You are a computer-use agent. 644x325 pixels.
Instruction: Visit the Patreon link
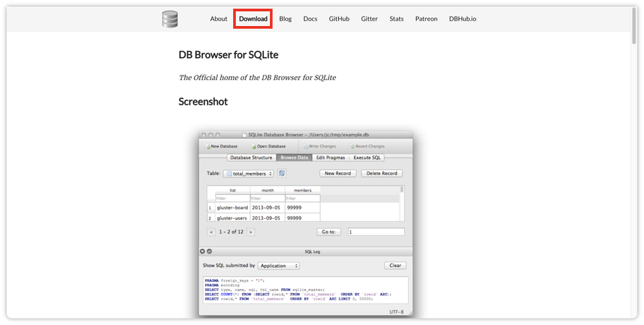[x=426, y=19]
